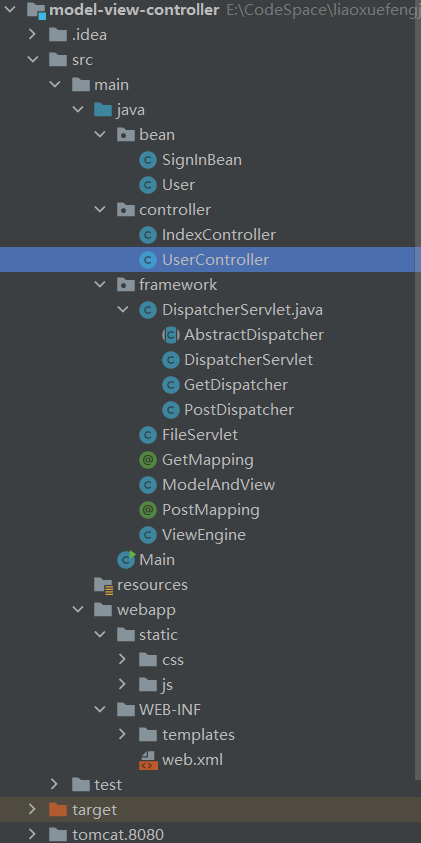Image resolution: width=421 pixels, height=843 pixels.
Task: Select the ModelAndView class
Action: pos(218,485)
